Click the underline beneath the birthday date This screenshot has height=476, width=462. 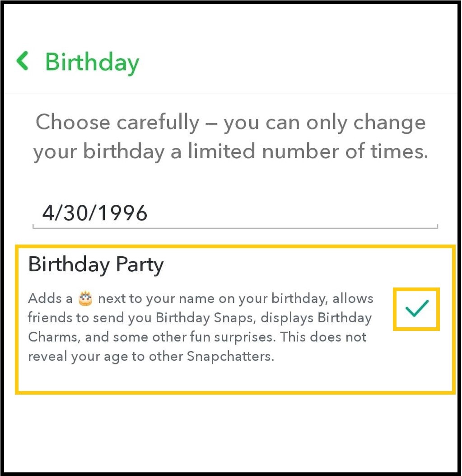[235, 227]
